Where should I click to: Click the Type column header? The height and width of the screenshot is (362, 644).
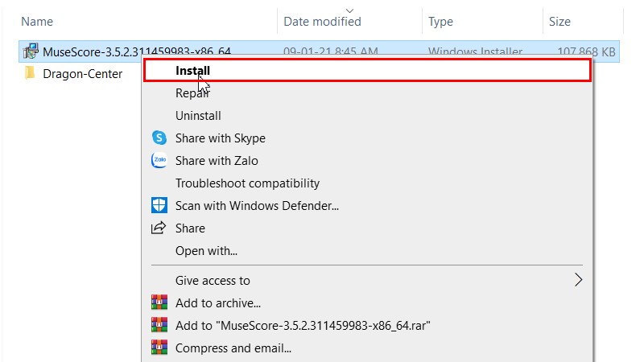point(440,22)
